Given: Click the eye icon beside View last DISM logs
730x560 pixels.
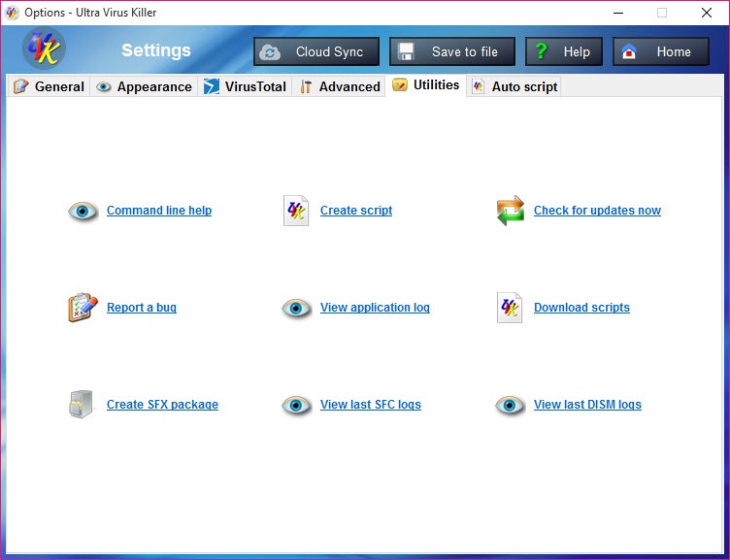Looking at the screenshot, I should [510, 406].
